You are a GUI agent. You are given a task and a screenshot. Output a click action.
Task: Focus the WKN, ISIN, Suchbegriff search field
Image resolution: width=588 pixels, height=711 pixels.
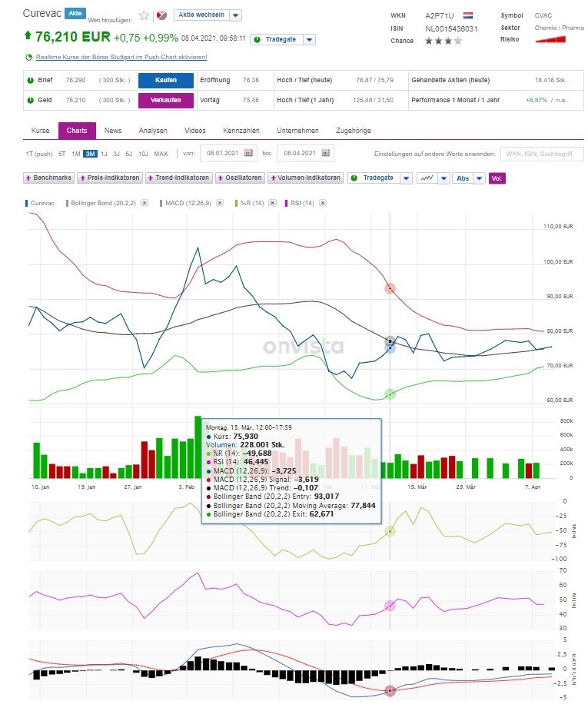point(542,154)
